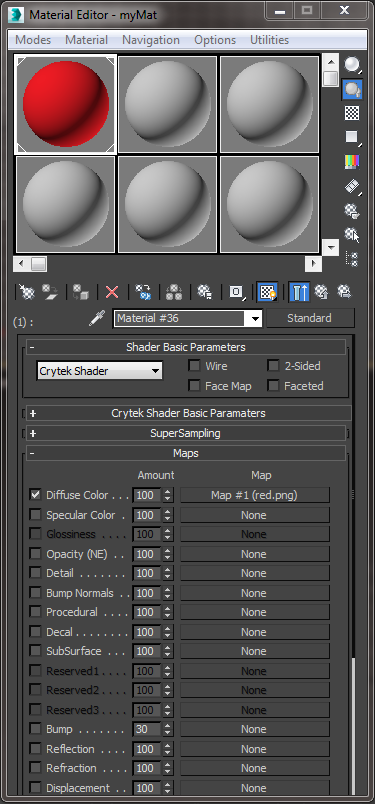Viewport: 375px width, 804px height.
Task: Click the horizontal sample slots scrollbar thumb
Action: click(x=38, y=264)
